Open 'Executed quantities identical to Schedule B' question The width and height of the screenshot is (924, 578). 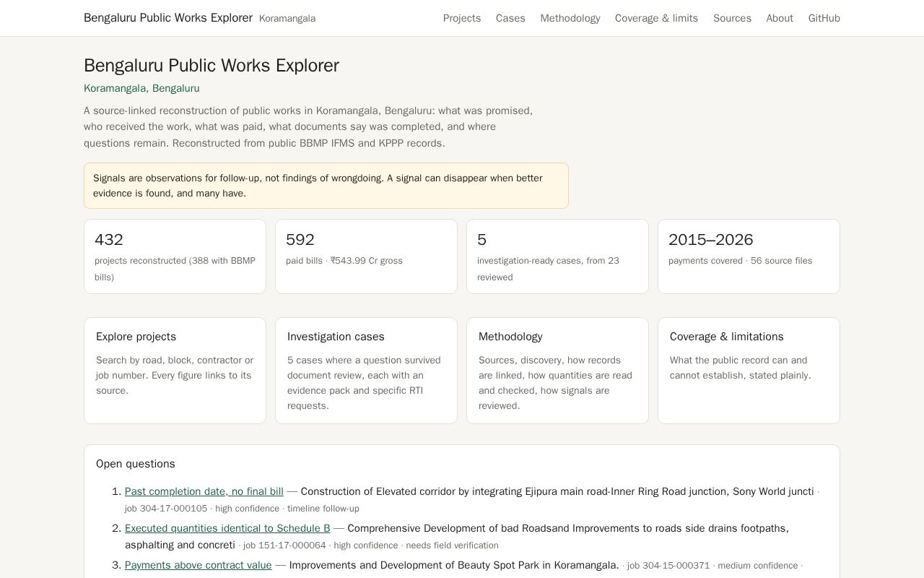227,528
